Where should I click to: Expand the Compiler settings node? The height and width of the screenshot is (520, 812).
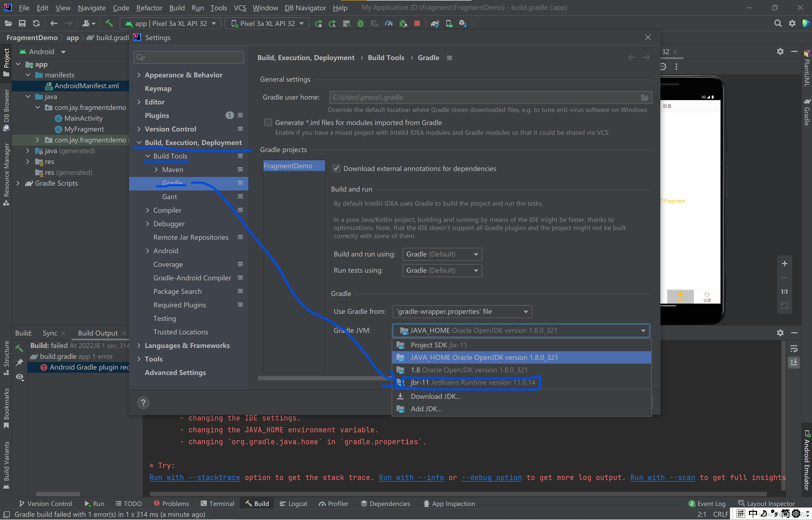coord(148,210)
